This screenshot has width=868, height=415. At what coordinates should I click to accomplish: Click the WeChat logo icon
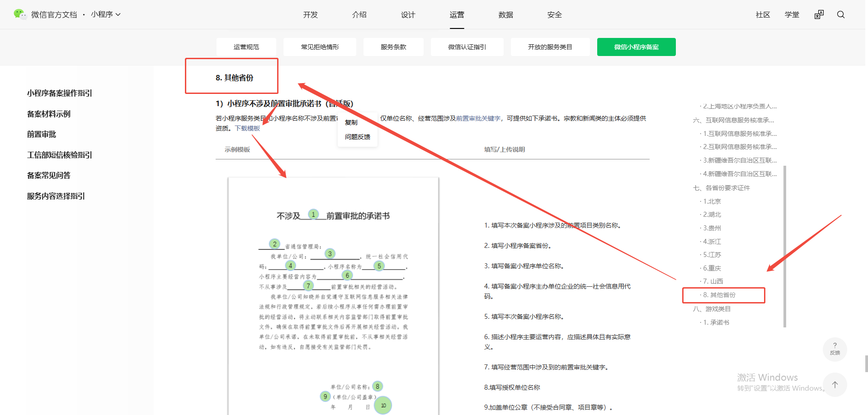tap(20, 14)
